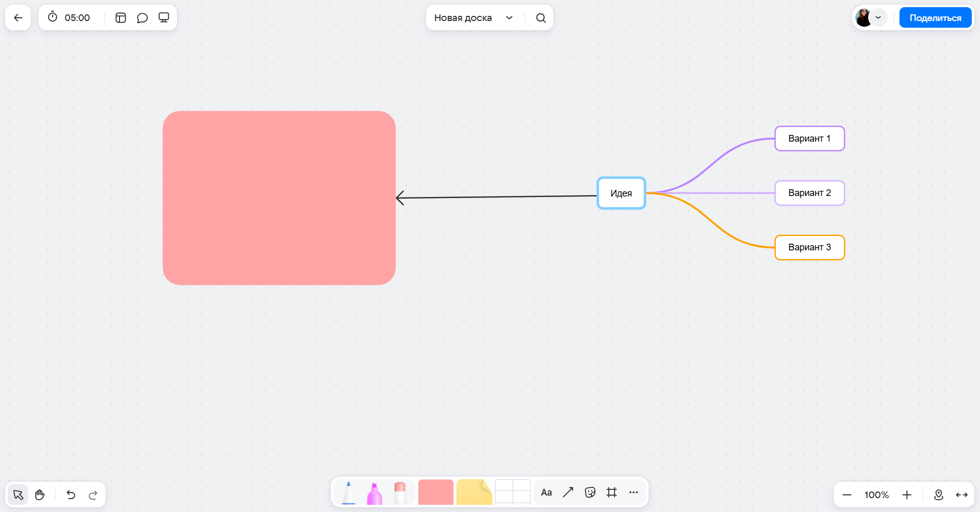
Task: Select the Aa text tool
Action: pyautogui.click(x=547, y=493)
